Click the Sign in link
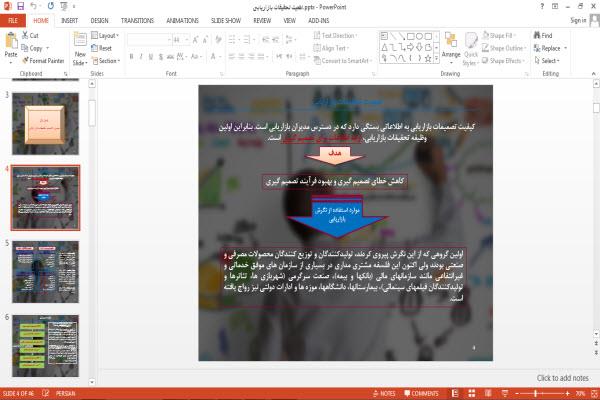The height and width of the screenshot is (400, 600). (x=578, y=20)
